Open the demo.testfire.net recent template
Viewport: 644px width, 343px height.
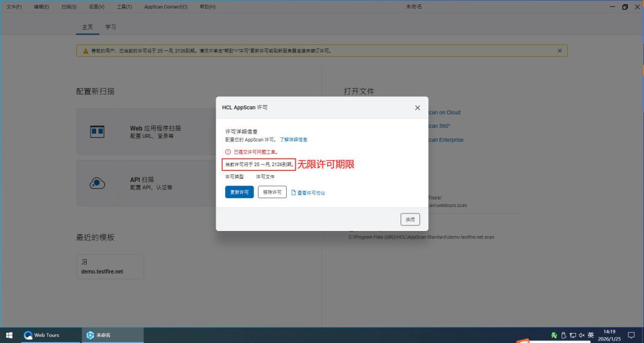(110, 267)
